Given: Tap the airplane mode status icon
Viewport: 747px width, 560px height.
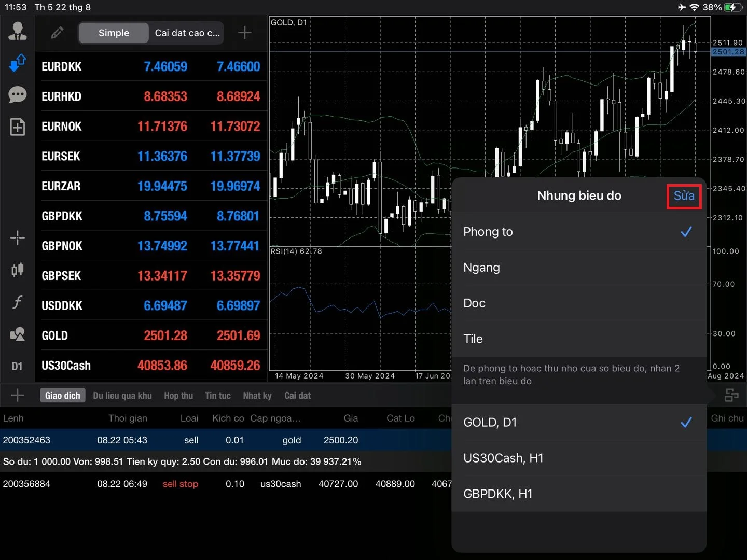Looking at the screenshot, I should coord(682,7).
